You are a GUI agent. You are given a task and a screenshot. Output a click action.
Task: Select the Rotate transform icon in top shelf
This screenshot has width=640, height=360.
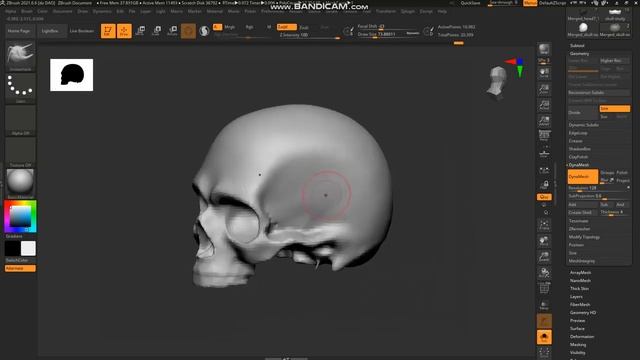tap(172, 31)
